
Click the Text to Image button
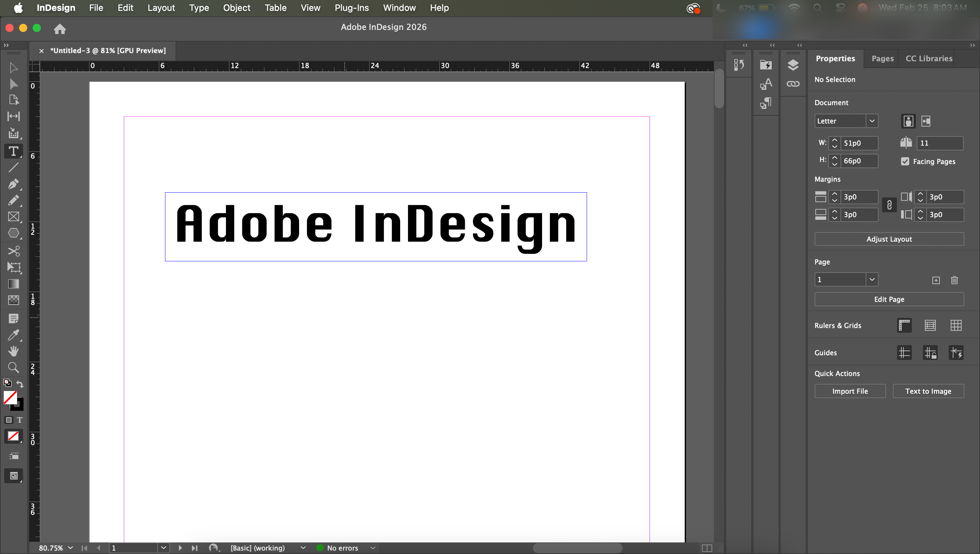click(928, 391)
